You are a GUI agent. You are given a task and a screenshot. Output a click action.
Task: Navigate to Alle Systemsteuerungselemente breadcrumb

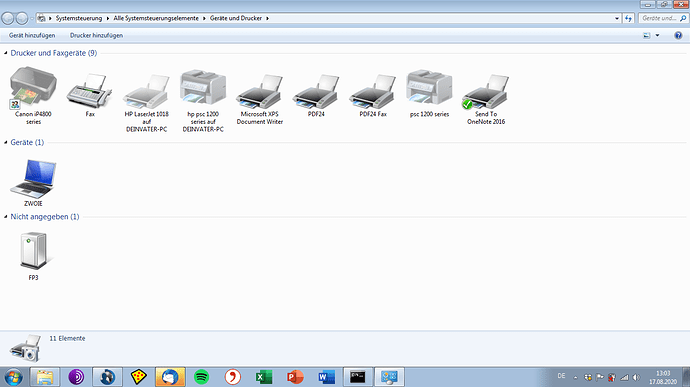[156, 18]
